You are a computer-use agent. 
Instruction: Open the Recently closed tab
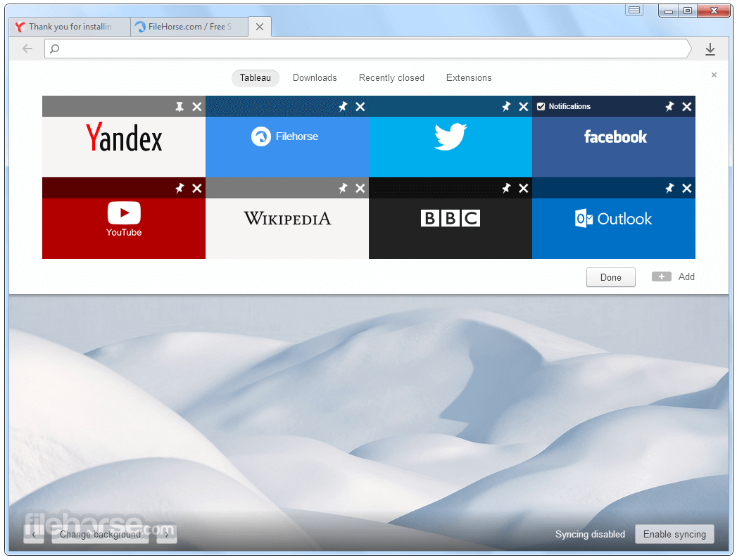pos(391,78)
